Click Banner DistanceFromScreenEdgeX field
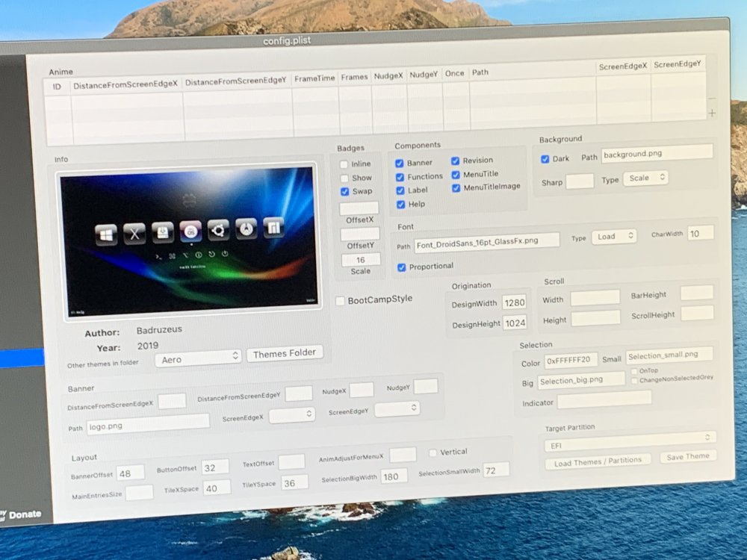Screen dimensions: 747x560 click(x=172, y=402)
